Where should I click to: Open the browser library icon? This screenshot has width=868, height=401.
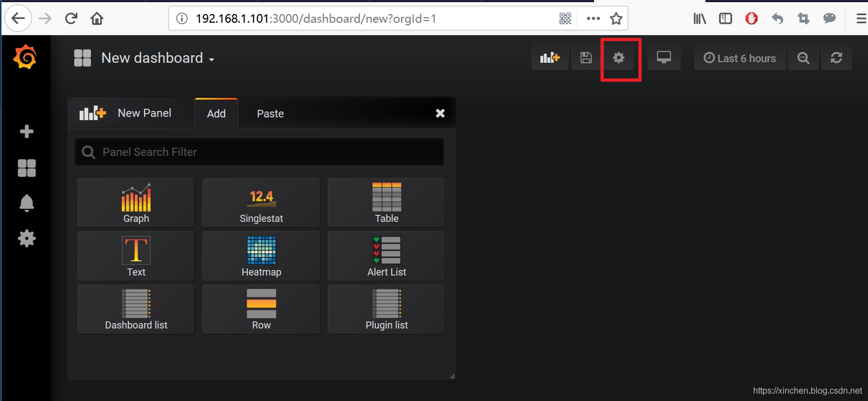coord(700,19)
